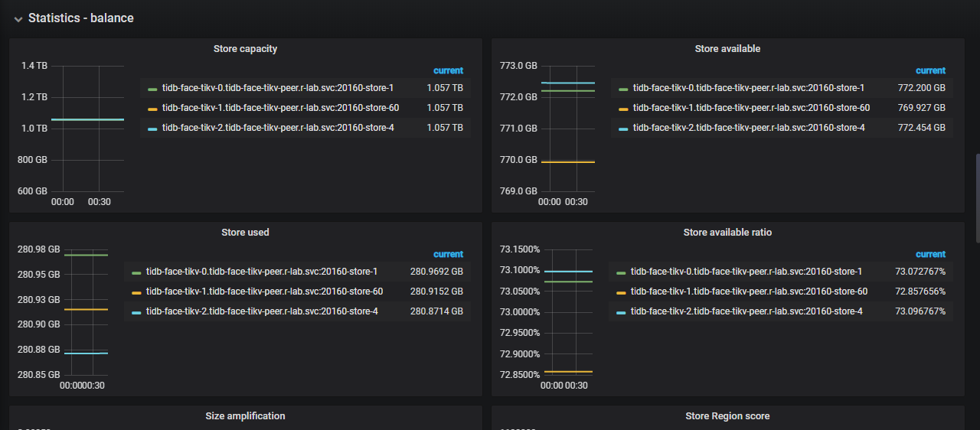Click yellow series swatch in Store available ratio

click(x=621, y=292)
